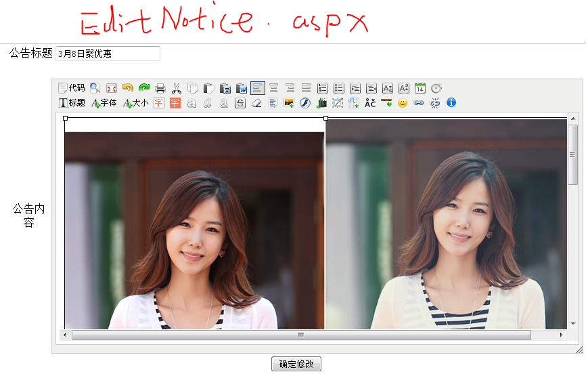
Task: Click the vertical scrollbar up arrow
Action: [573, 119]
